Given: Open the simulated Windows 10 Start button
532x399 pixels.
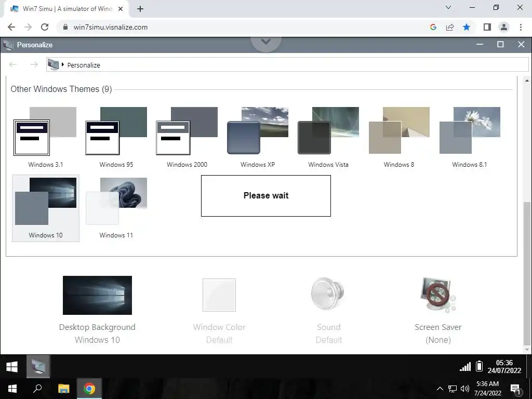Looking at the screenshot, I should 12,366.
